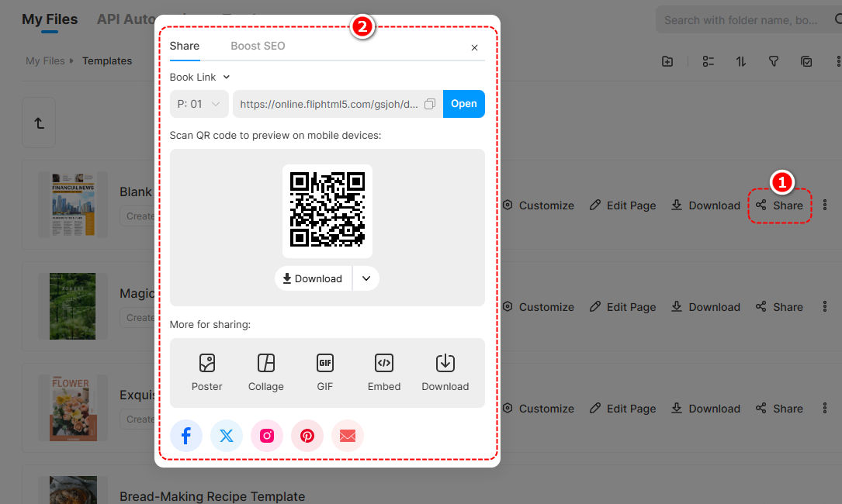
Task: Click Download in More for sharing
Action: [445, 372]
